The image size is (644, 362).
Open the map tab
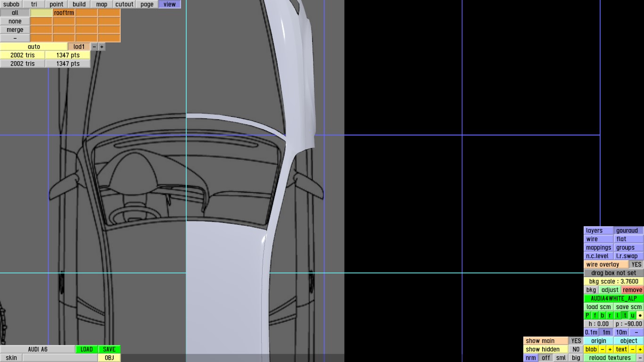pos(102,4)
